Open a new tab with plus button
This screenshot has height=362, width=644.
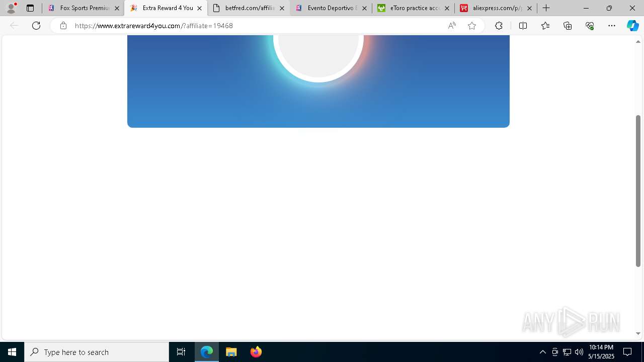point(546,8)
